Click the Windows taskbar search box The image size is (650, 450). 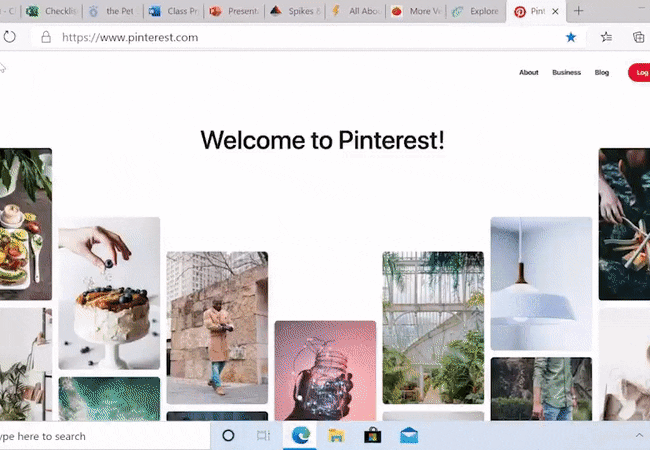pyautogui.click(x=104, y=436)
